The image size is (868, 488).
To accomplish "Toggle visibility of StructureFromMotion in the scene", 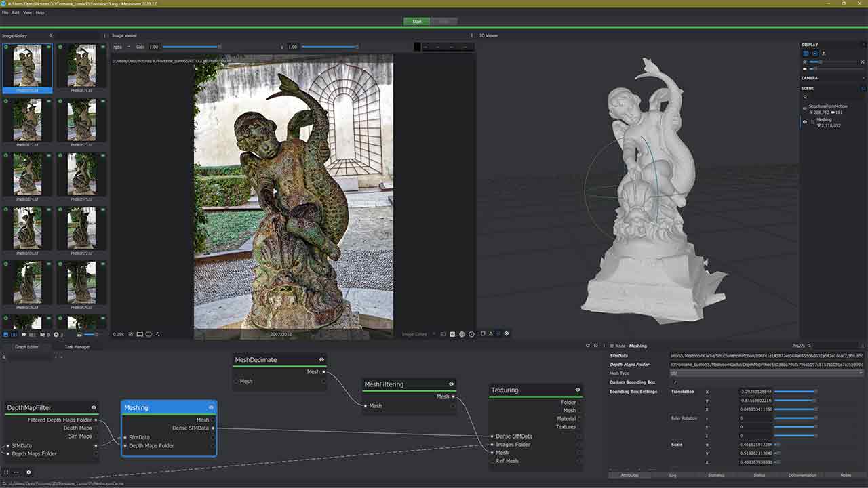I will [805, 108].
